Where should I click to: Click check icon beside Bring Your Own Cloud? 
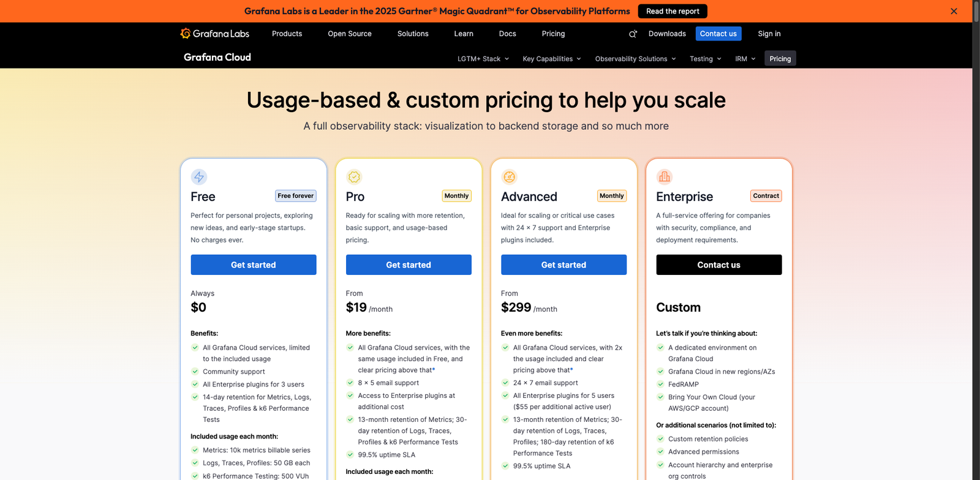coord(660,397)
